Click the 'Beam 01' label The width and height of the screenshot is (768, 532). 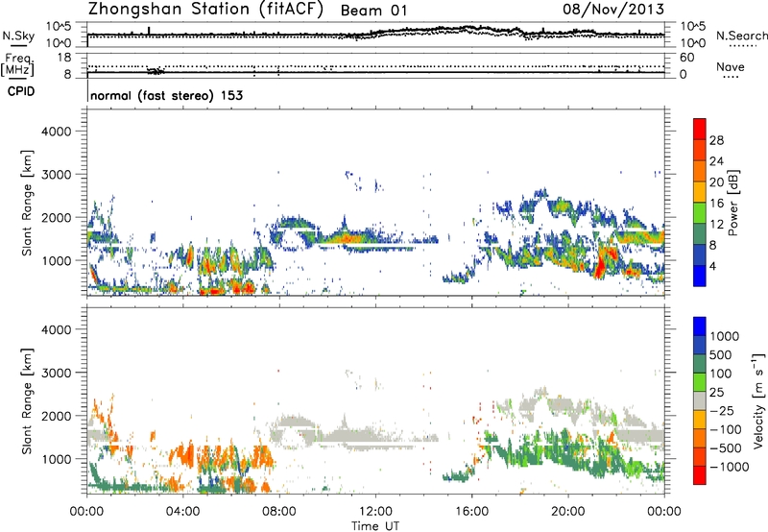point(373,11)
